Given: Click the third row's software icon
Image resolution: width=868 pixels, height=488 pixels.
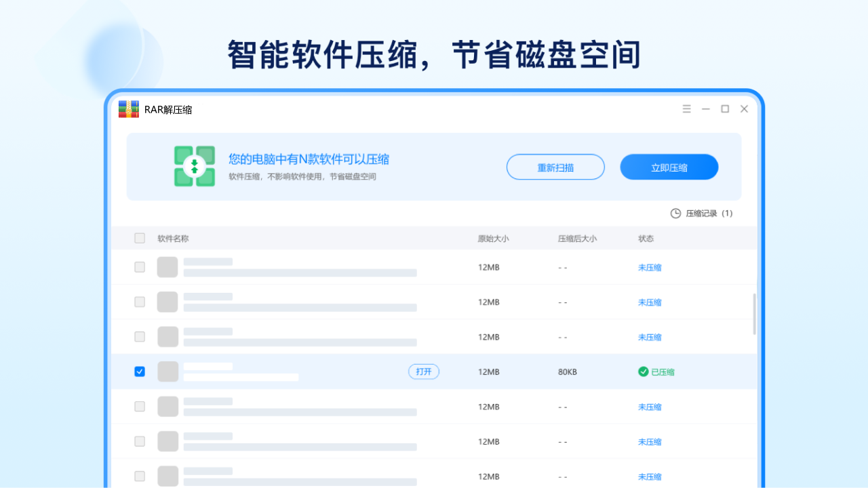Looking at the screenshot, I should (x=167, y=336).
